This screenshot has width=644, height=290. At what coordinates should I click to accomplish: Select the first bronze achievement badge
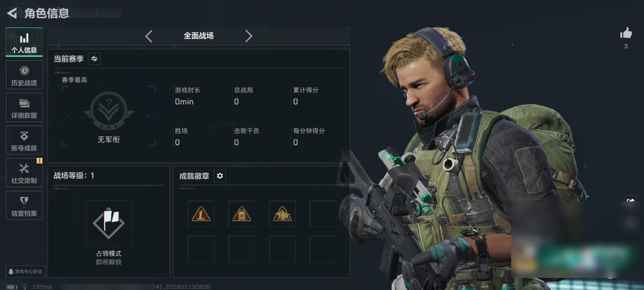coord(201,214)
